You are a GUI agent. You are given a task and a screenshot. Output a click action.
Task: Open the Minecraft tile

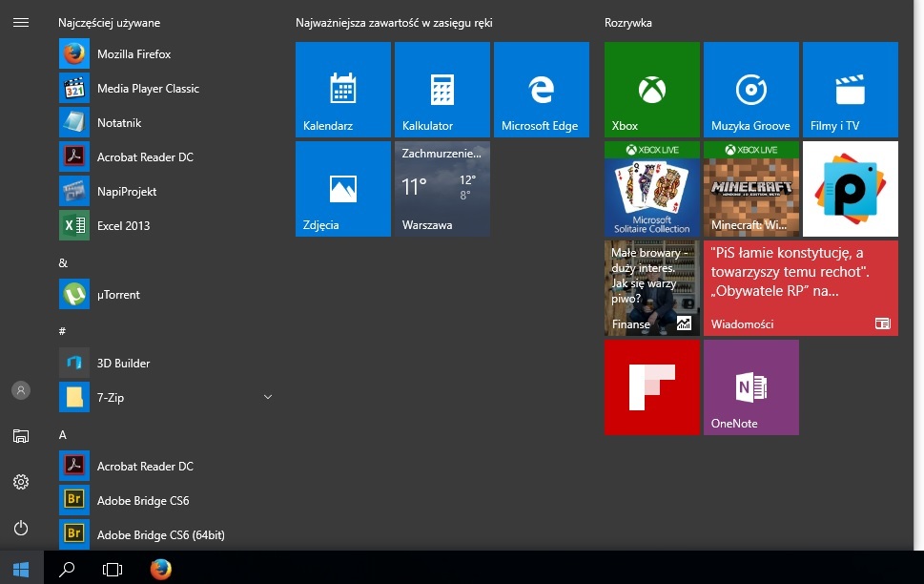(750, 189)
